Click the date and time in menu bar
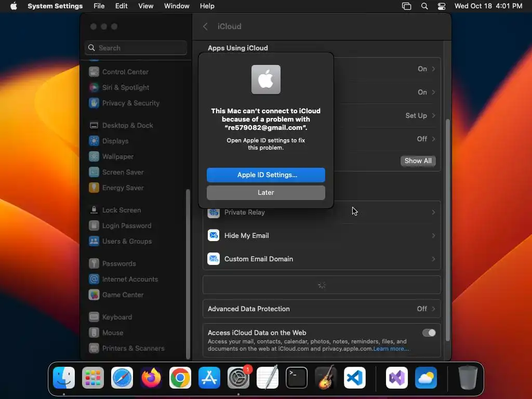Image resolution: width=532 pixels, height=399 pixels. pos(488,6)
